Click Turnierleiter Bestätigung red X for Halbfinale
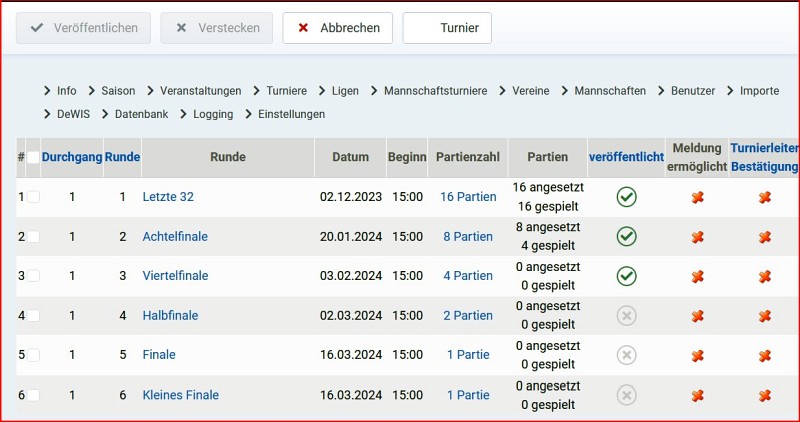This screenshot has width=800, height=422. pos(765,316)
